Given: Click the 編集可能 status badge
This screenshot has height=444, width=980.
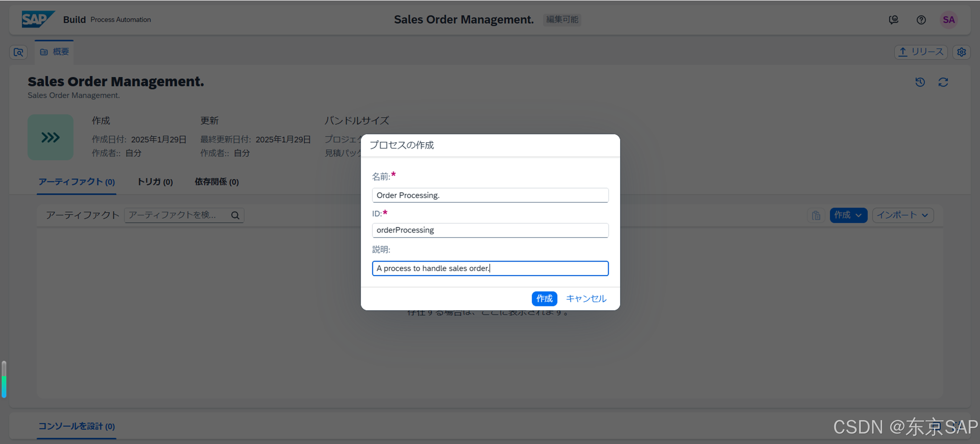Looking at the screenshot, I should click(x=562, y=19).
